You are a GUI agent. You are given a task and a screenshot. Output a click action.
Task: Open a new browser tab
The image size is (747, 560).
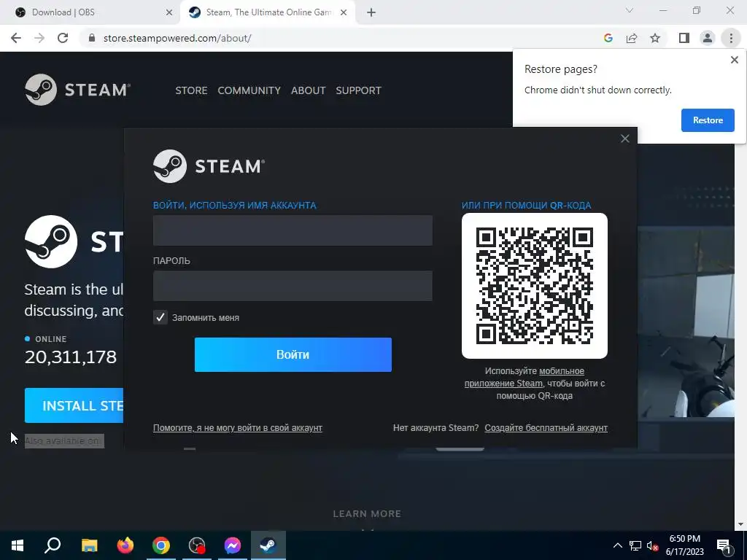(371, 12)
